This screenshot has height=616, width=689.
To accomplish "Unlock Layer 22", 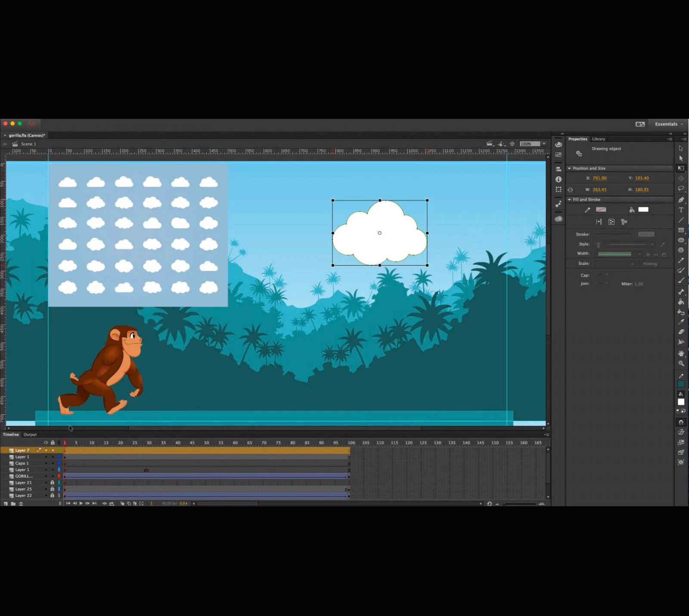I will point(53,495).
